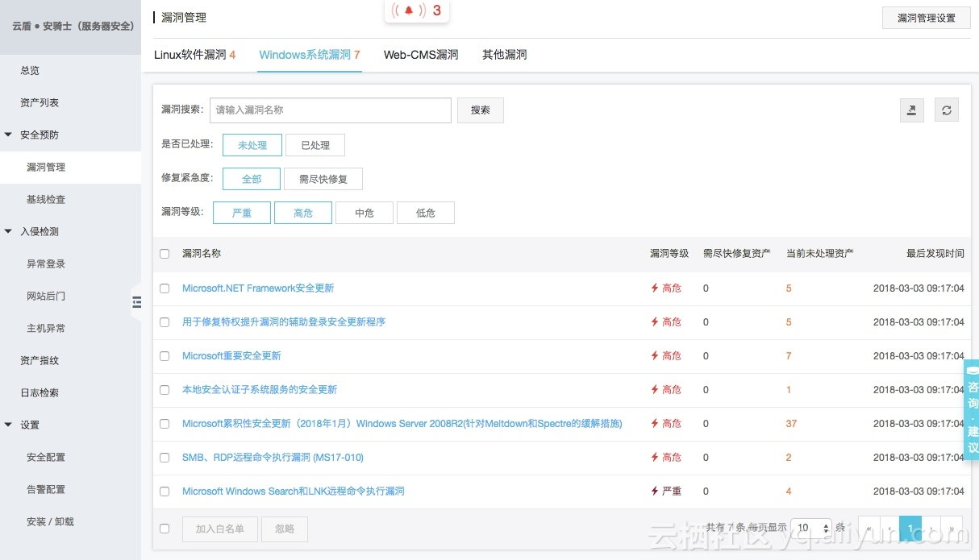Screen dimensions: 979x560
Task: Open SMB、RDP远程命令执行漏洞 (MS17-010) link
Action: 273,458
